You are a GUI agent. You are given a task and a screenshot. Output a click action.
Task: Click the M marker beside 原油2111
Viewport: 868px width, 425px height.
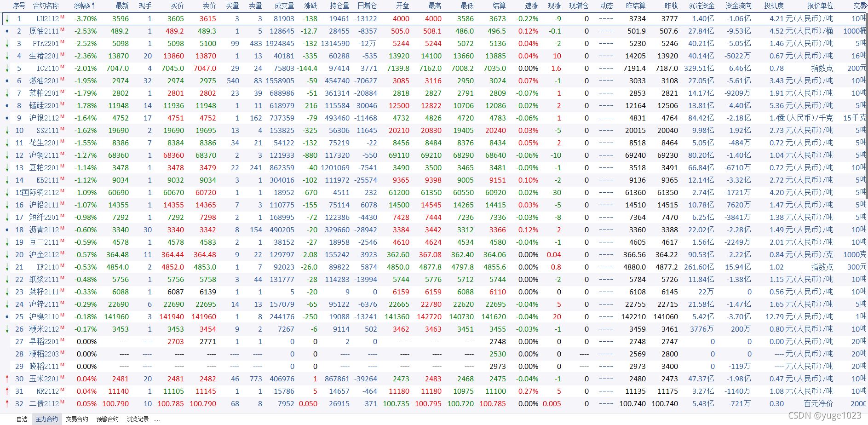(62, 29)
